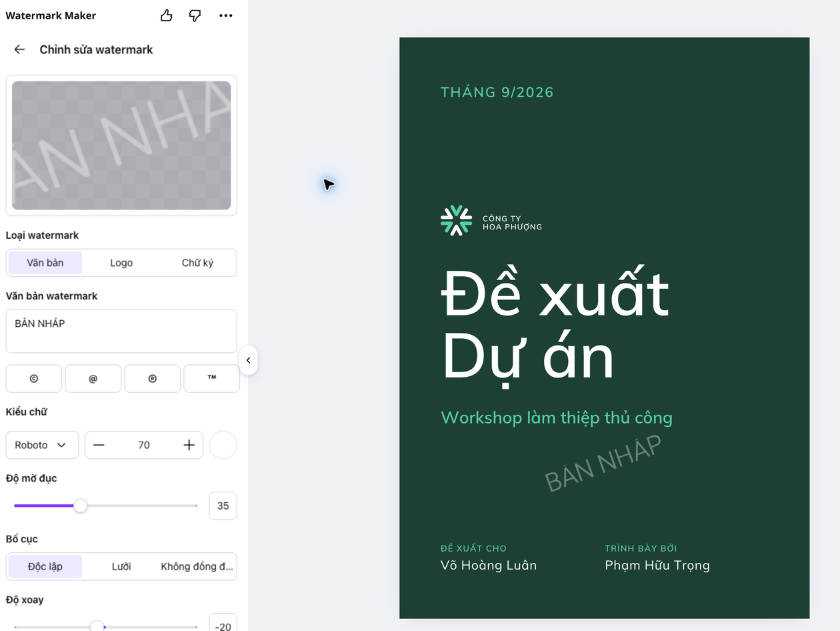Click the Độ xoay rotation slider handle
This screenshot has height=631, width=840.
pos(97,626)
